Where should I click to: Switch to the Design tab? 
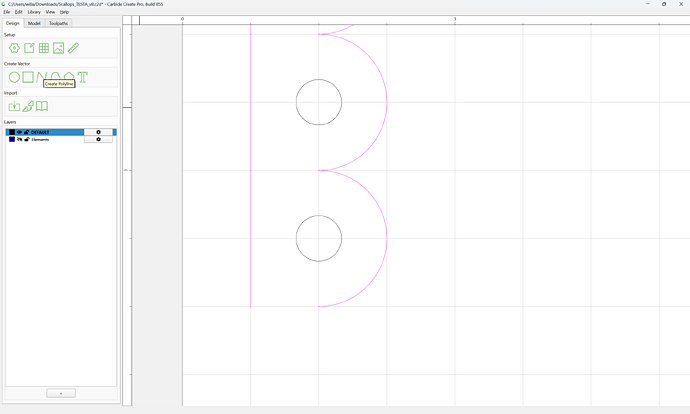coord(13,23)
